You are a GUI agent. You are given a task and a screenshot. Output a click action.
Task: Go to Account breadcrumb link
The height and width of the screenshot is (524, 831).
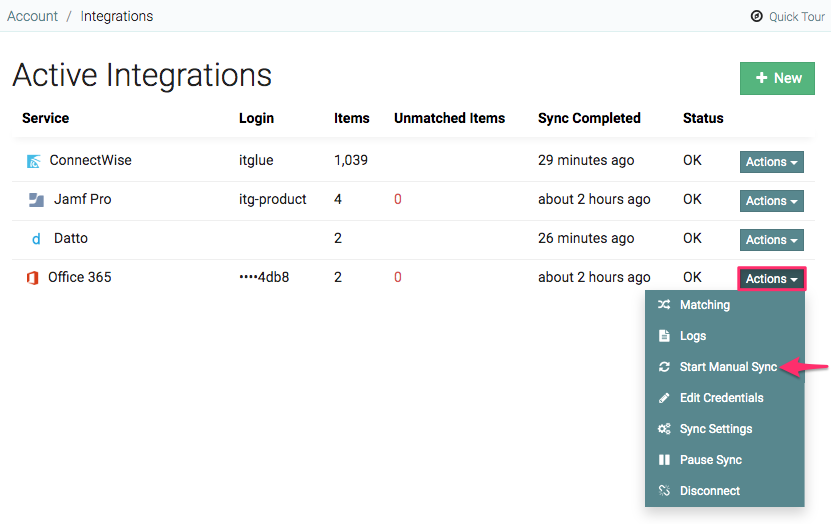click(32, 16)
